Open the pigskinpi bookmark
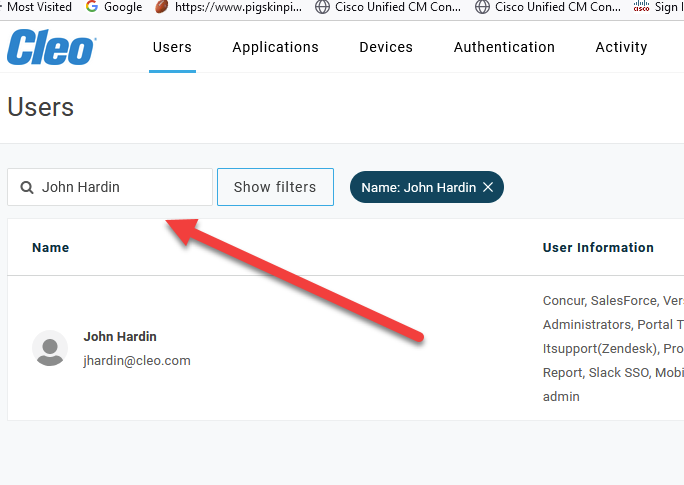 pos(229,7)
